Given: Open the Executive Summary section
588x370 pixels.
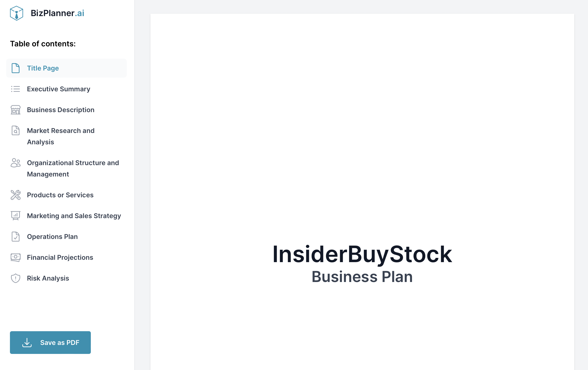Looking at the screenshot, I should 59,89.
